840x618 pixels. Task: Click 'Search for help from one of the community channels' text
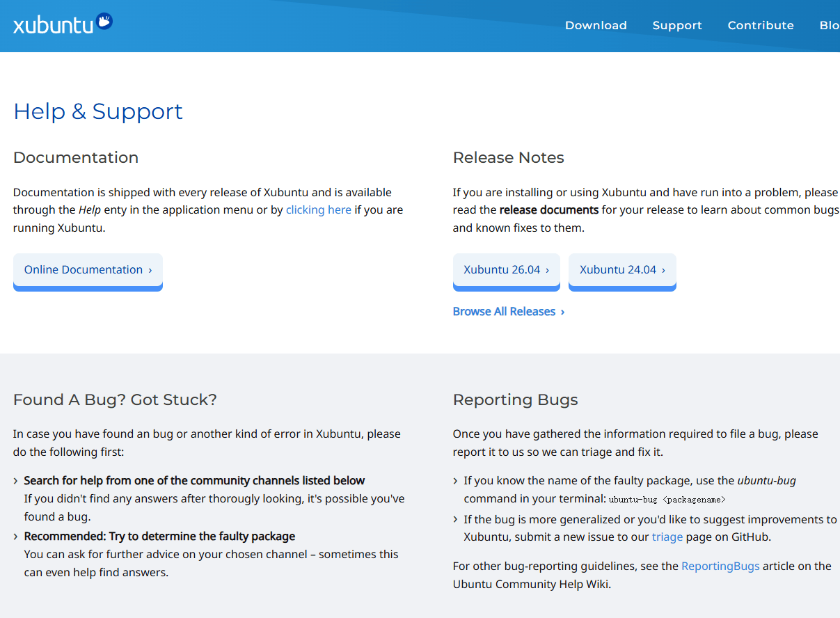[194, 480]
